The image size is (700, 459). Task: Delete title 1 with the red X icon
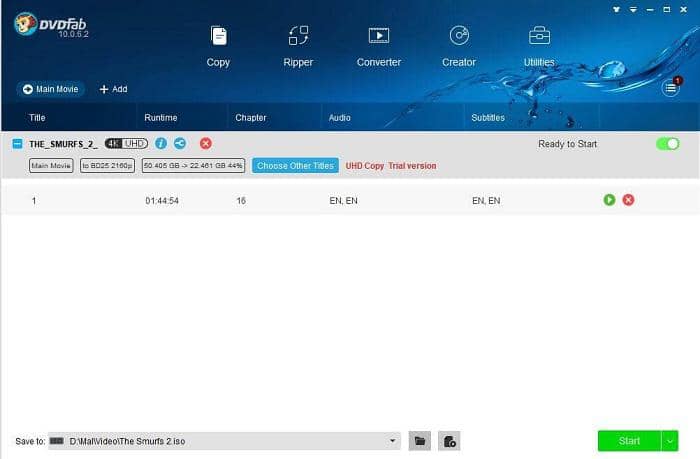629,200
